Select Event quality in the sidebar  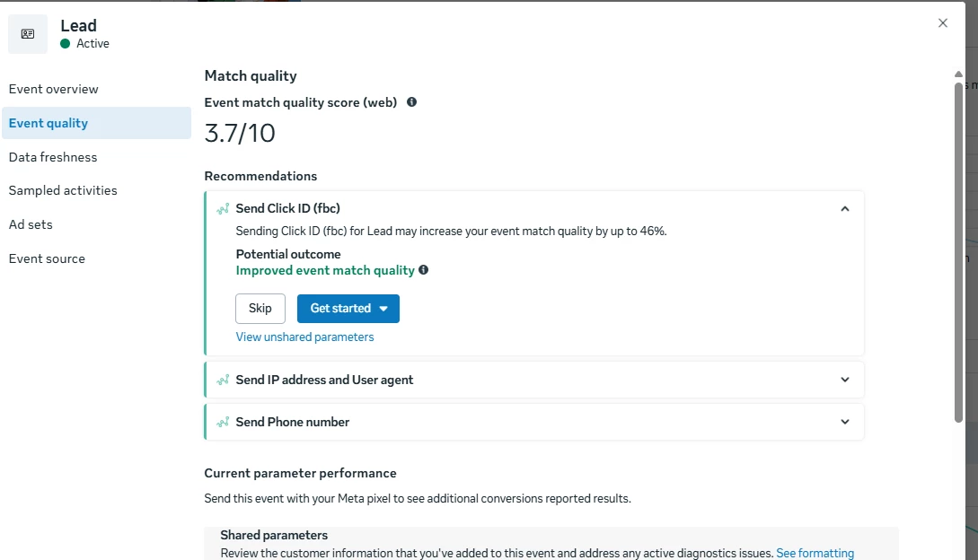tap(97, 123)
